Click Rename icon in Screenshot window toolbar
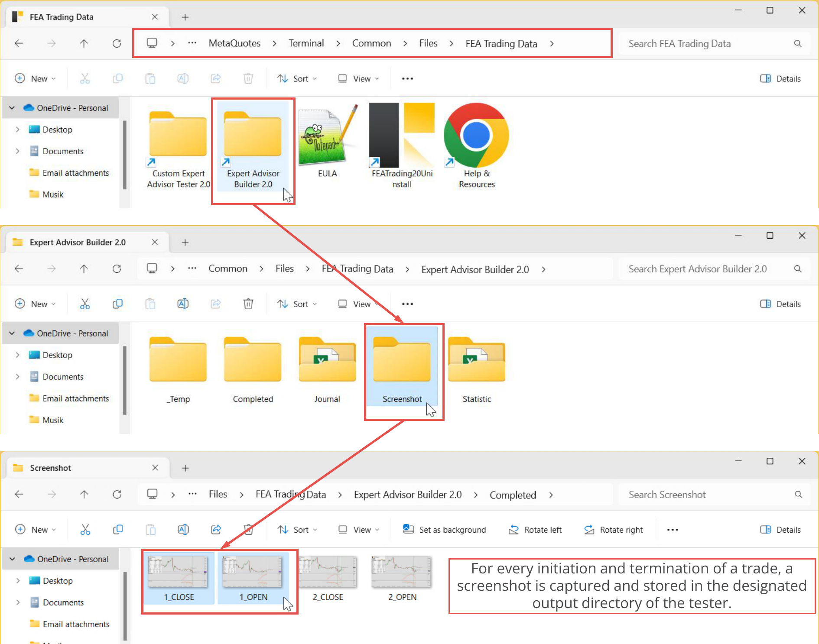The height and width of the screenshot is (644, 819). point(183,530)
